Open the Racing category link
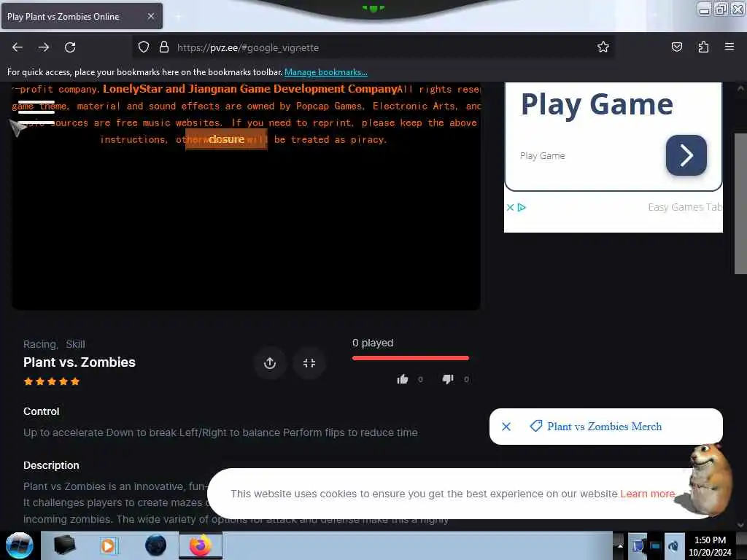This screenshot has width=747, height=560. pos(41,344)
